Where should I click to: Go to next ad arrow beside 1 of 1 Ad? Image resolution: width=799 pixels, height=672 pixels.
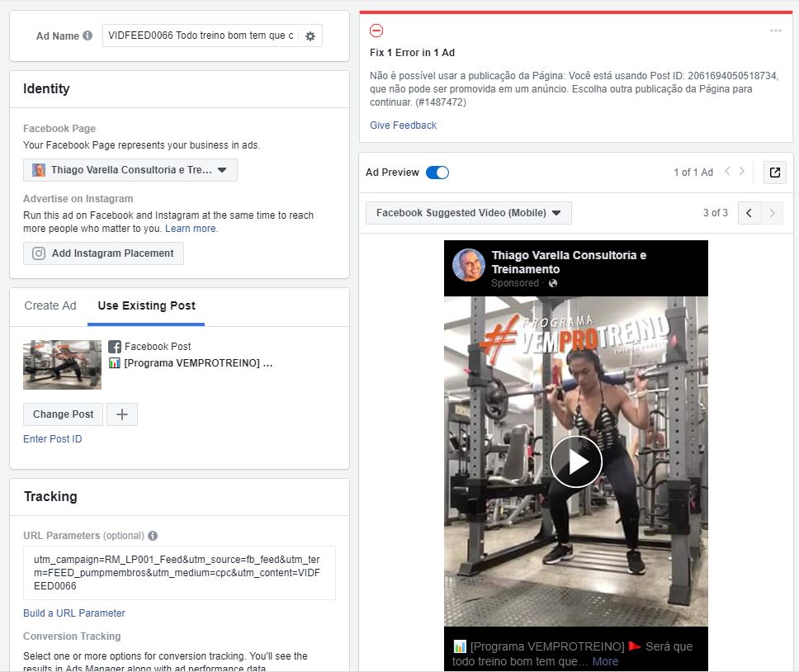click(x=742, y=172)
